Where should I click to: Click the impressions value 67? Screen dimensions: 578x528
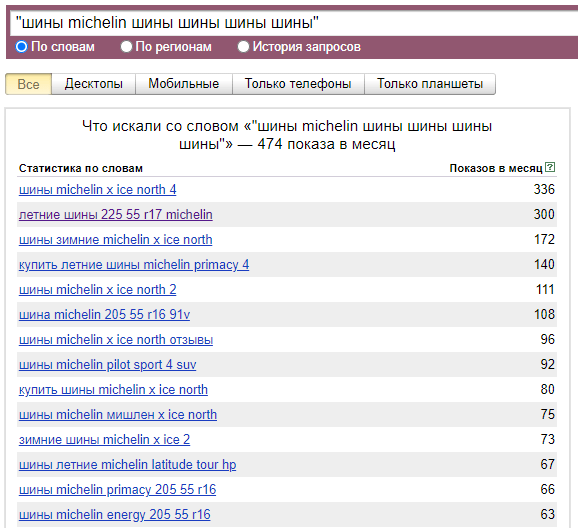click(547, 465)
